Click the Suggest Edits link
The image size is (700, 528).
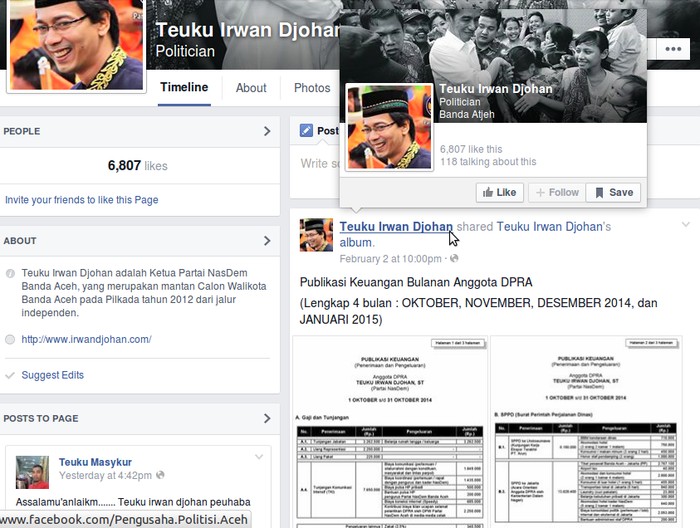[x=53, y=375]
